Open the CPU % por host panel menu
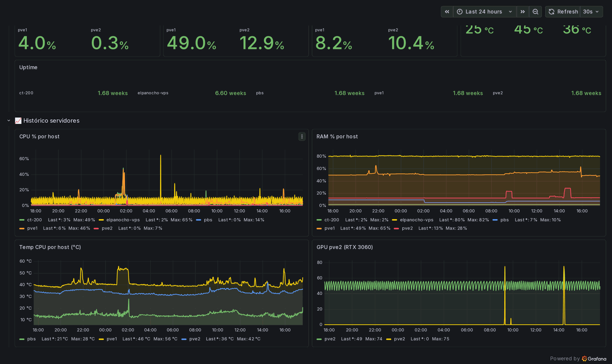Screen dimensions: 612x364 coord(302,137)
